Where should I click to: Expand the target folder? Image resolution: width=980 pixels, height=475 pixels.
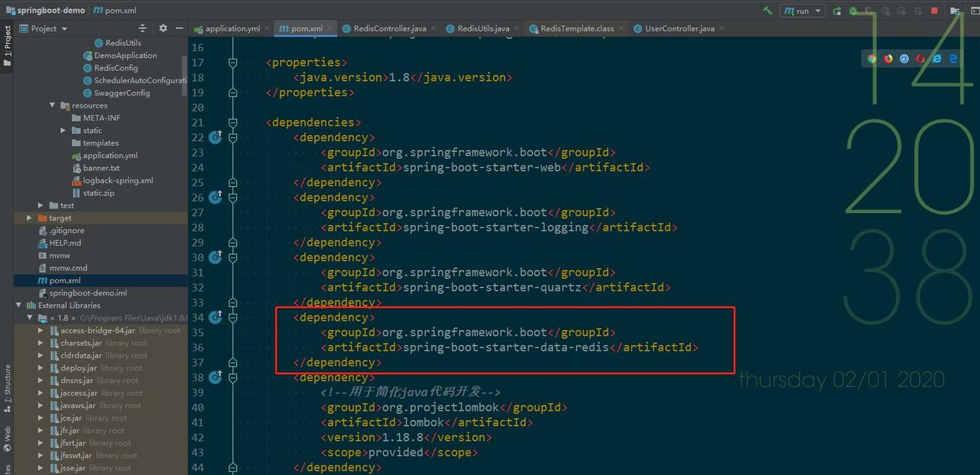(29, 218)
